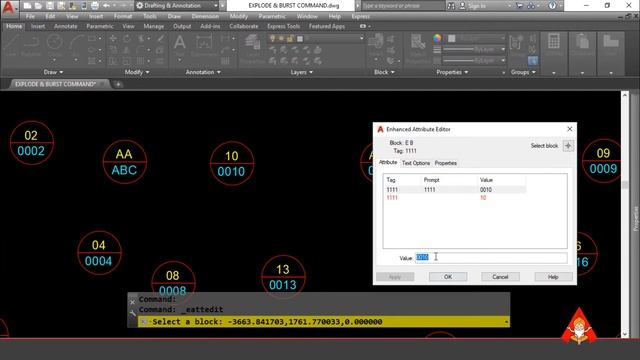Select the Move tool in Modify panel

coord(113,38)
